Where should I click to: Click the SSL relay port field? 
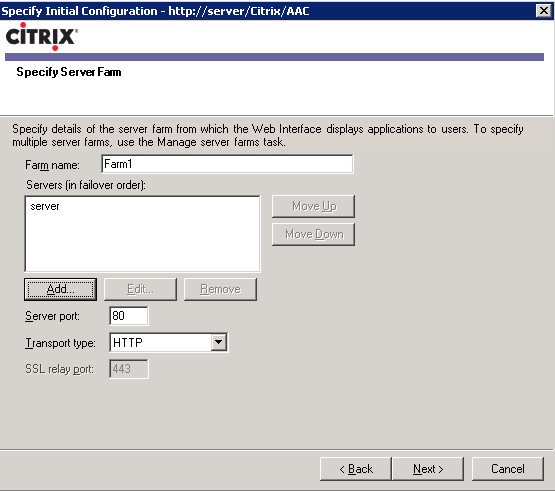[129, 369]
